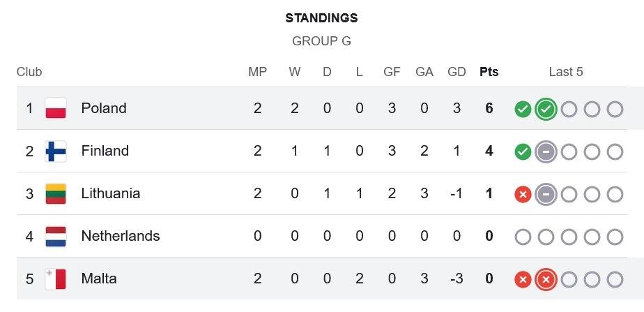Screen dimensions: 644x312
Task: Click the Last 5 column header
Action: pyautogui.click(x=566, y=72)
